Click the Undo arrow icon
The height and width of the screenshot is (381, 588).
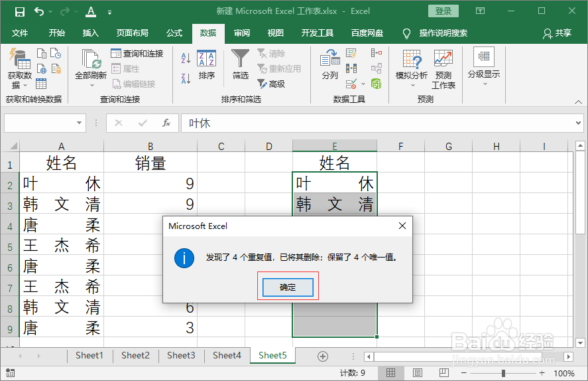point(39,11)
